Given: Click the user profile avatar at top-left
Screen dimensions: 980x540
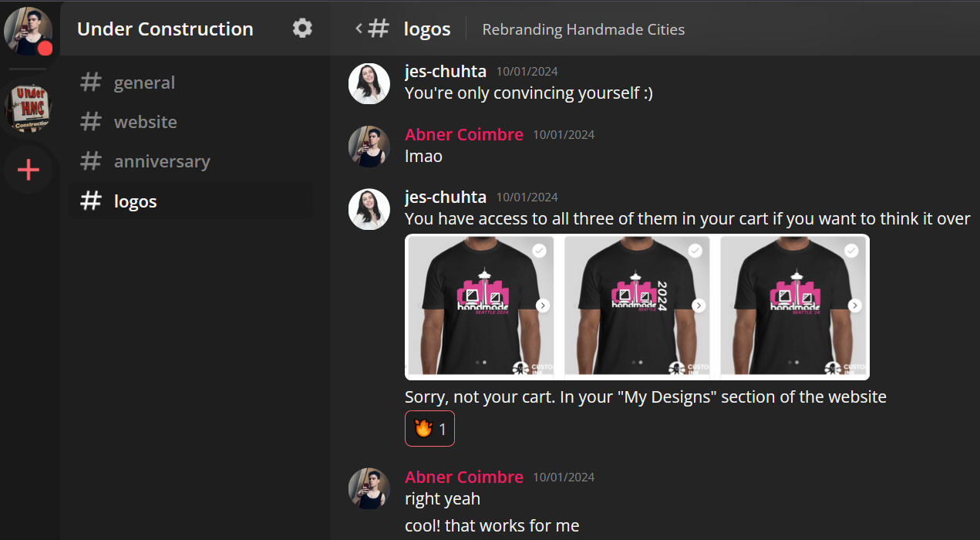Looking at the screenshot, I should pyautogui.click(x=29, y=31).
